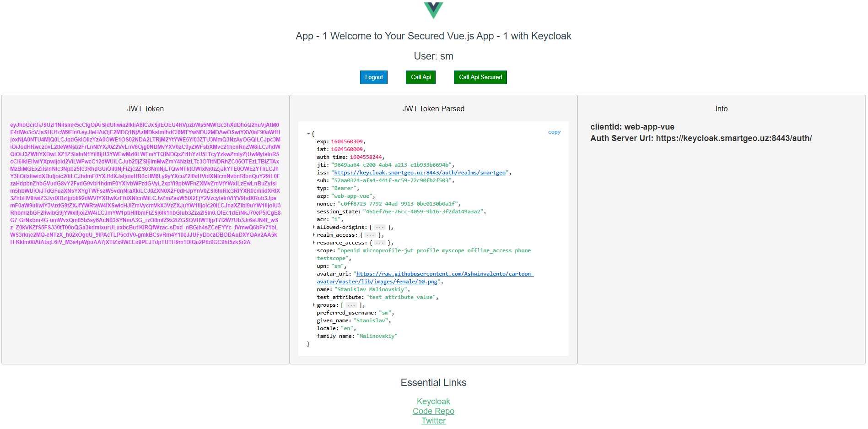Click the azp "web-app-vue" value
Viewport: 868px width, 429px height.
pos(351,196)
